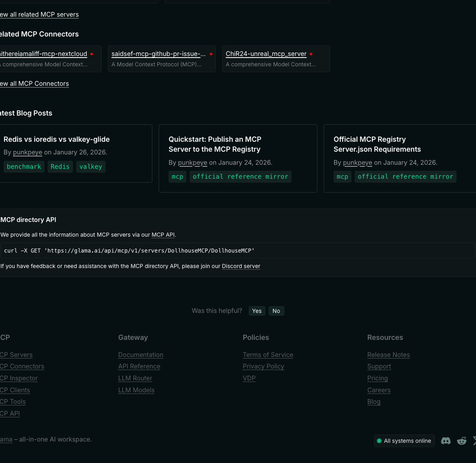476x463 pixels.
Task: Select the Redis tag
Action: tap(60, 167)
